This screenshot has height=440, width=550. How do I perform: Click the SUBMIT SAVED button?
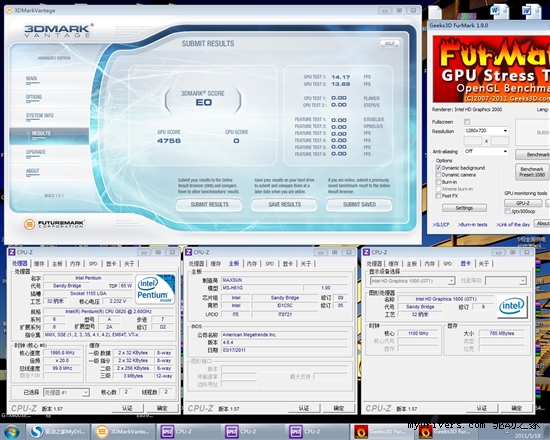click(x=359, y=205)
